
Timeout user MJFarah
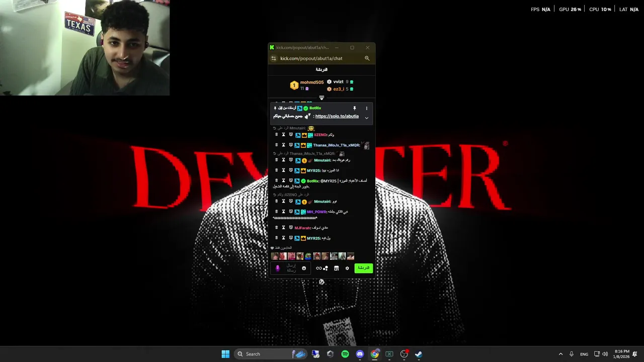click(x=283, y=228)
